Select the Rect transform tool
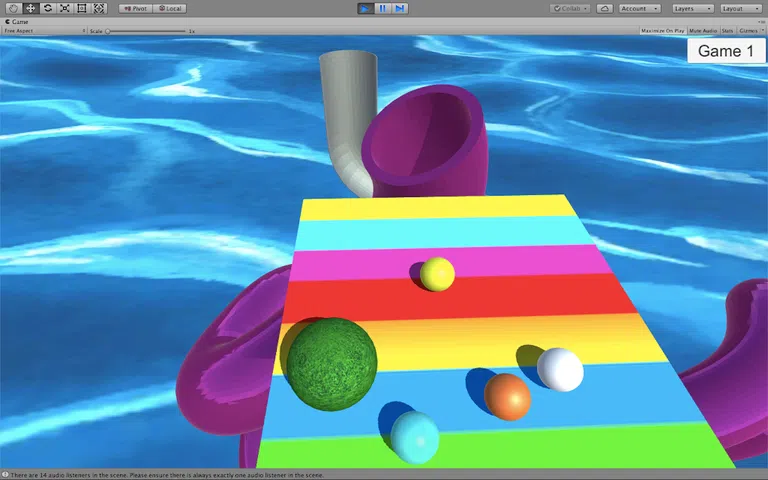Screen dimensions: 768x480 coord(82,8)
